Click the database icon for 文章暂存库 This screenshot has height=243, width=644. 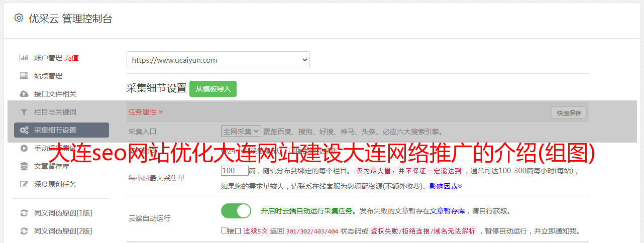(24, 166)
